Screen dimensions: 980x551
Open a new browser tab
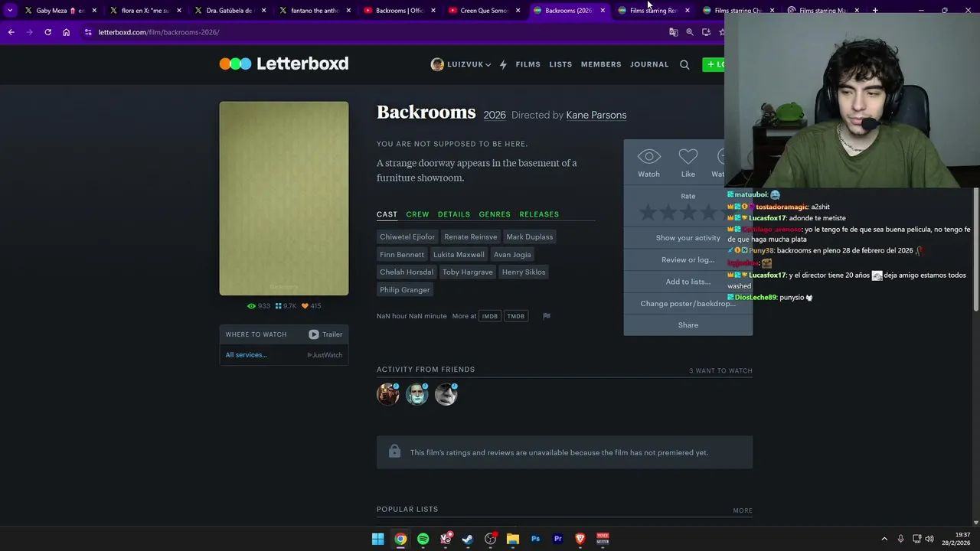(875, 11)
